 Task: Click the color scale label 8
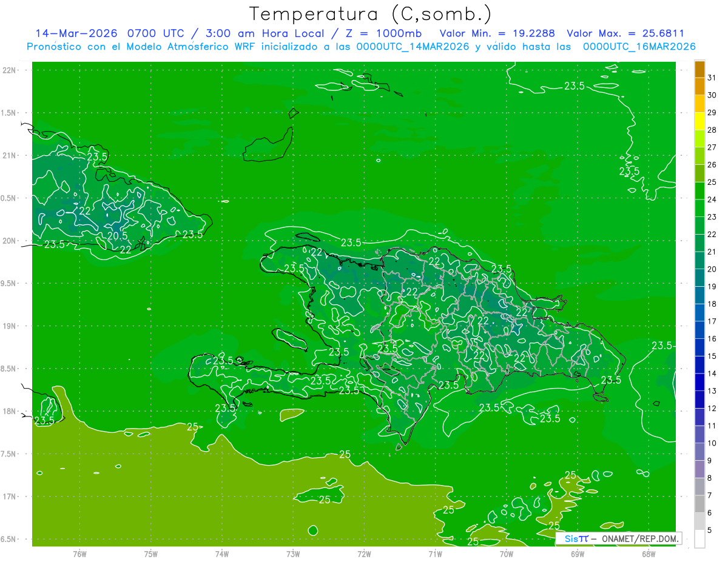(x=710, y=478)
